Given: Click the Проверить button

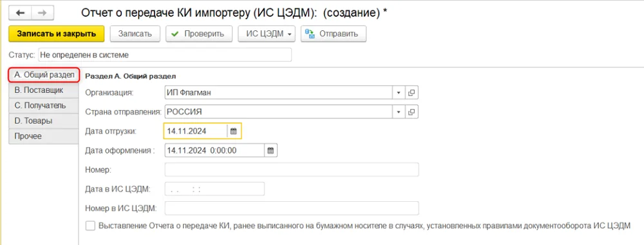Looking at the screenshot, I should [x=199, y=34].
